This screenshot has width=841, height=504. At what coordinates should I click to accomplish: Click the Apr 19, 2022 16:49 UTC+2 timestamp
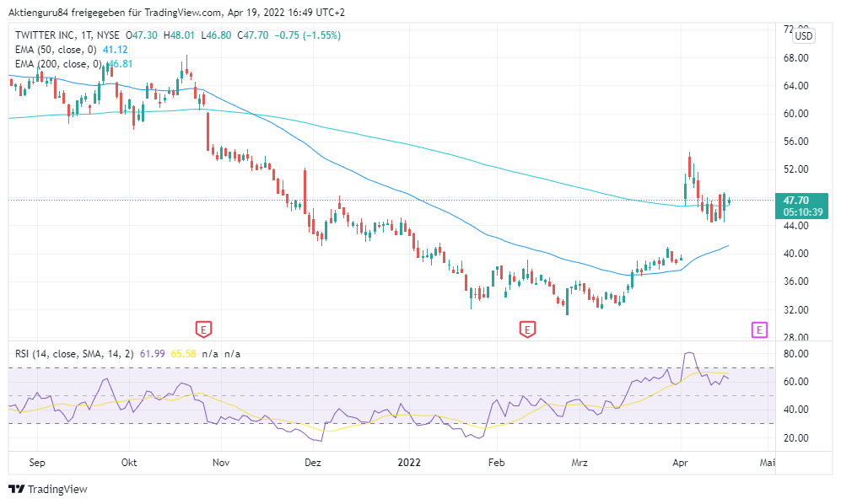[286, 13]
